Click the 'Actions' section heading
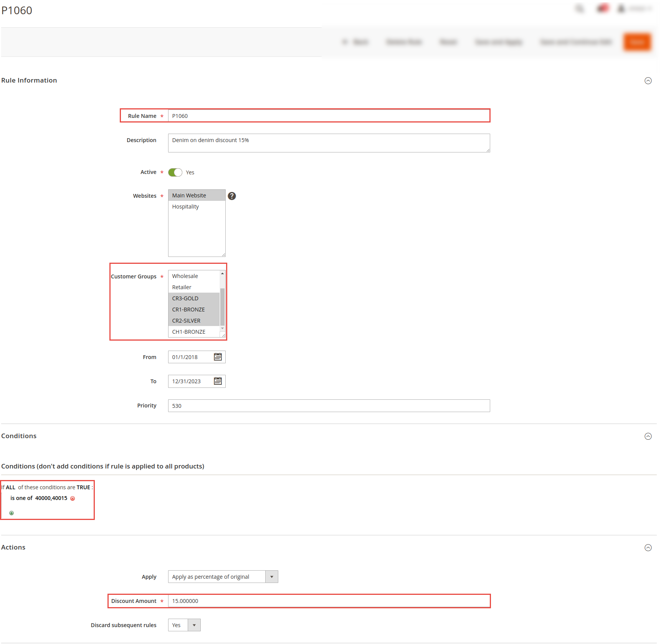Viewport: 661px width, 644px height. point(13,547)
